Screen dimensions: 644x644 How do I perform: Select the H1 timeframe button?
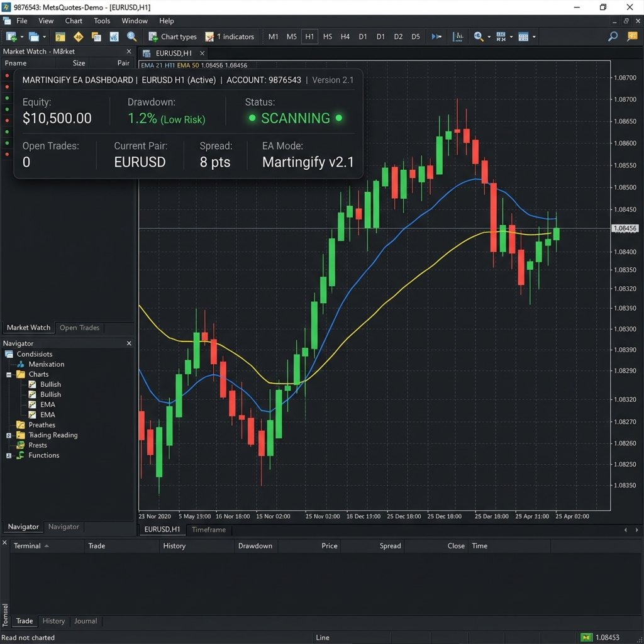point(309,36)
